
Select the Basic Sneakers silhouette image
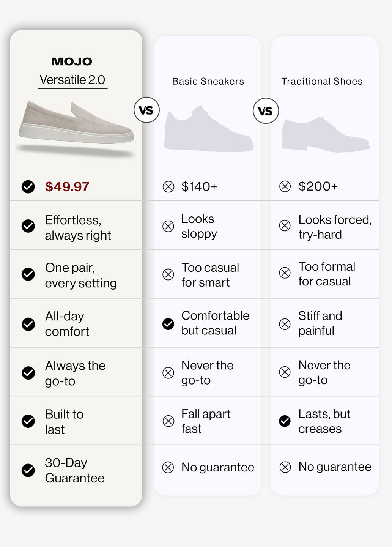click(x=209, y=129)
